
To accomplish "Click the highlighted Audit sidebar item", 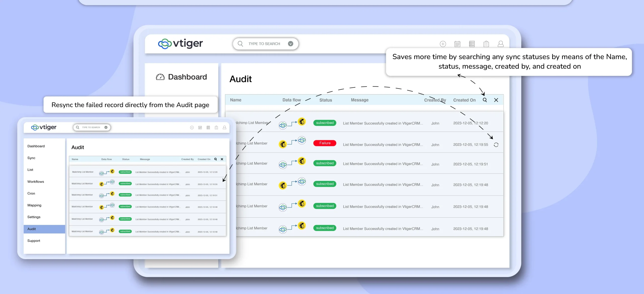I will [x=32, y=229].
